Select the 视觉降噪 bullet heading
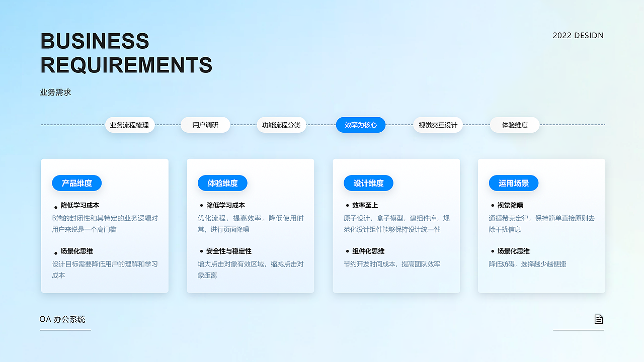The image size is (644, 362). click(x=510, y=205)
